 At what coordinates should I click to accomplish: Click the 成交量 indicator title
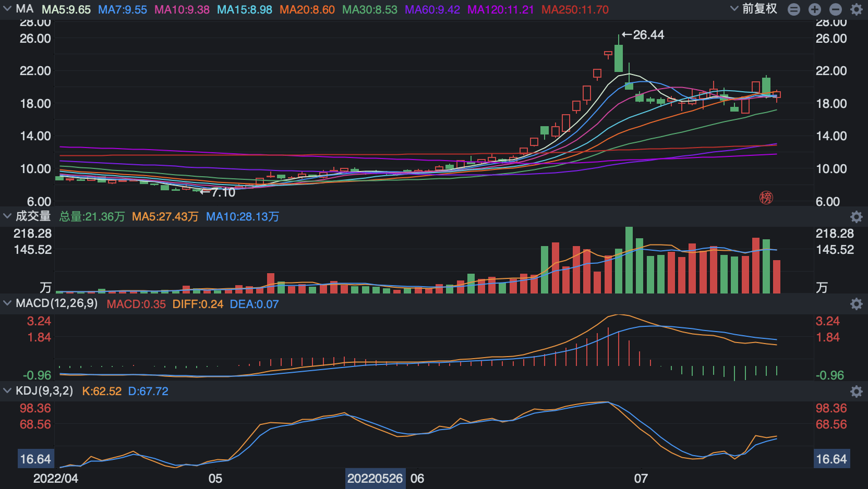(33, 216)
